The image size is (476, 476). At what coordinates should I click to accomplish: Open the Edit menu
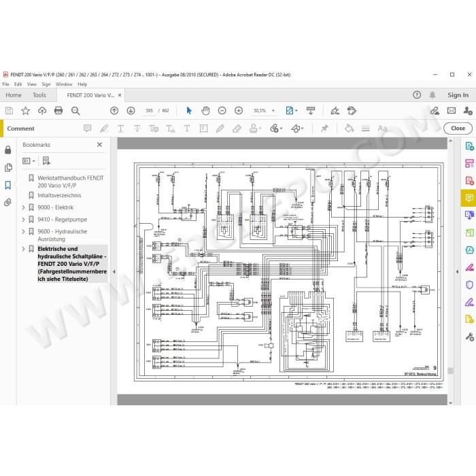click(18, 84)
